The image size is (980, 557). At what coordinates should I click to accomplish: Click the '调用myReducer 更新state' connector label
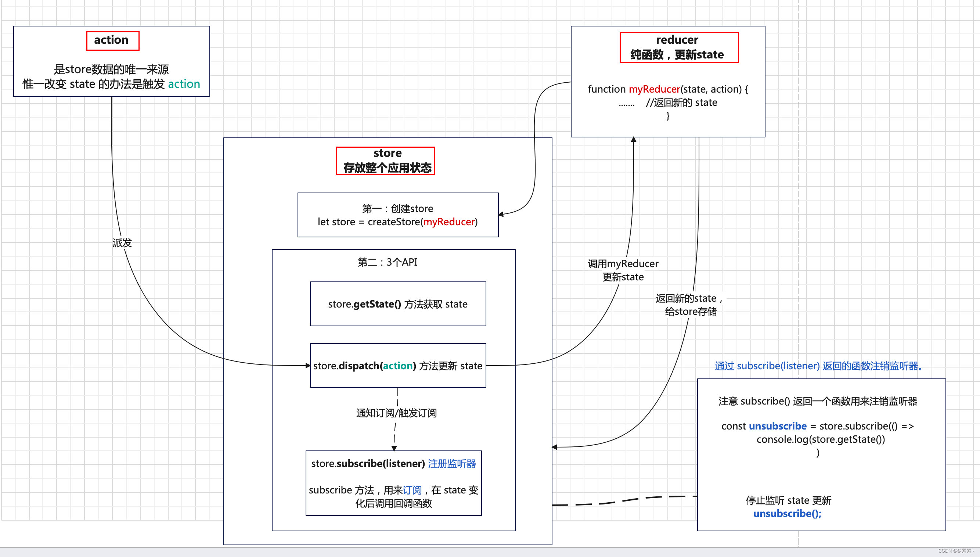[623, 270]
